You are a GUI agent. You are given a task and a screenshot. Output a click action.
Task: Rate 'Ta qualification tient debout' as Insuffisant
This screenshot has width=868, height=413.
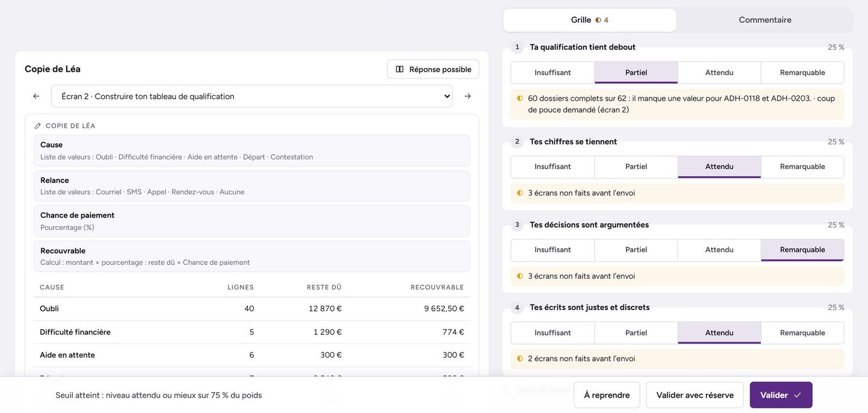(x=553, y=73)
